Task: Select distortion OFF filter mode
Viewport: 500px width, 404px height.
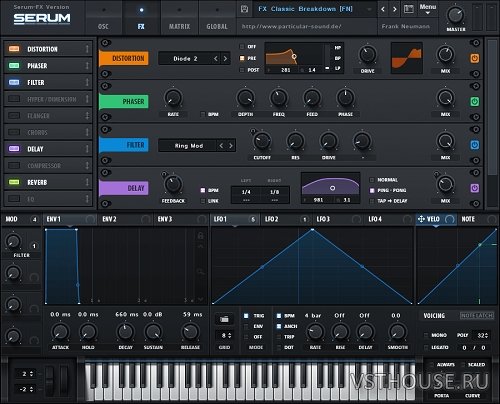Action: [242, 47]
